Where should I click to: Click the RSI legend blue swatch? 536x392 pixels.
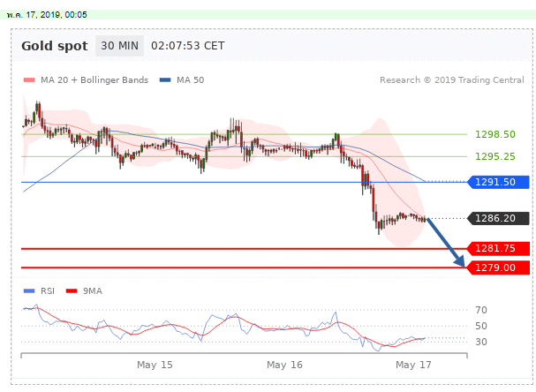click(29, 290)
